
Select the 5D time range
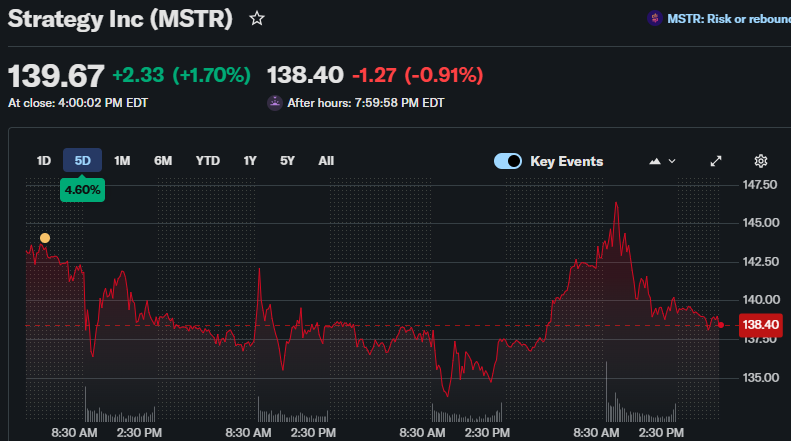pos(83,161)
